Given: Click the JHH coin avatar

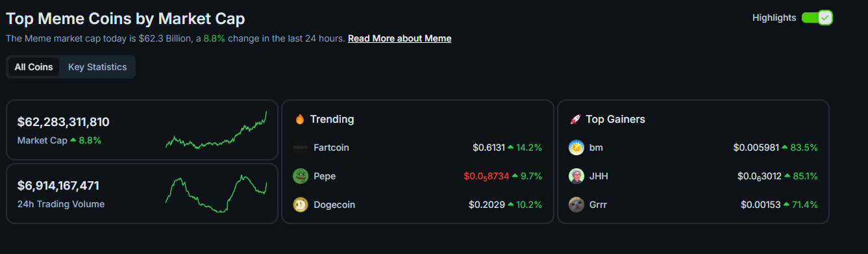Looking at the screenshot, I should (577, 176).
